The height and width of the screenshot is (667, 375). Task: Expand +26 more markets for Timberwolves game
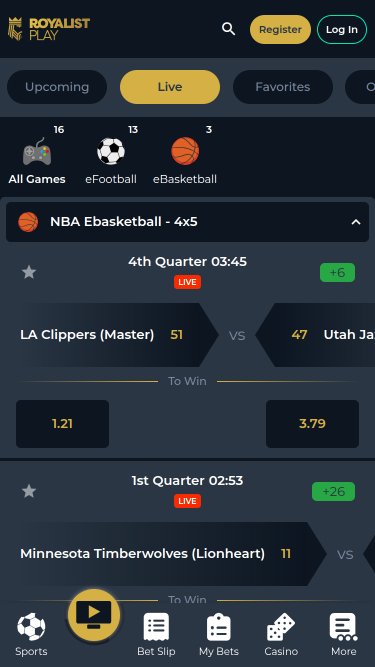click(333, 491)
